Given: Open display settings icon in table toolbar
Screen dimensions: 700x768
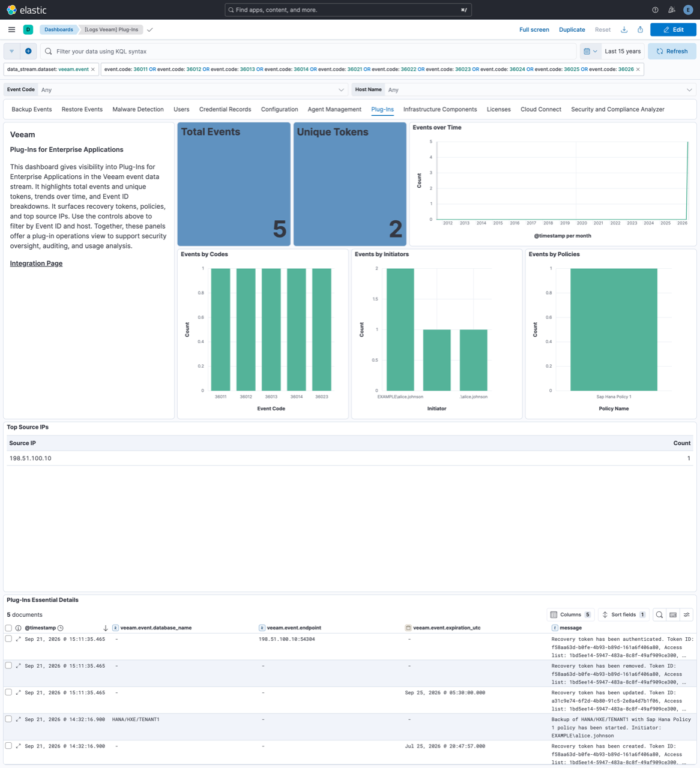Looking at the screenshot, I should 687,615.
